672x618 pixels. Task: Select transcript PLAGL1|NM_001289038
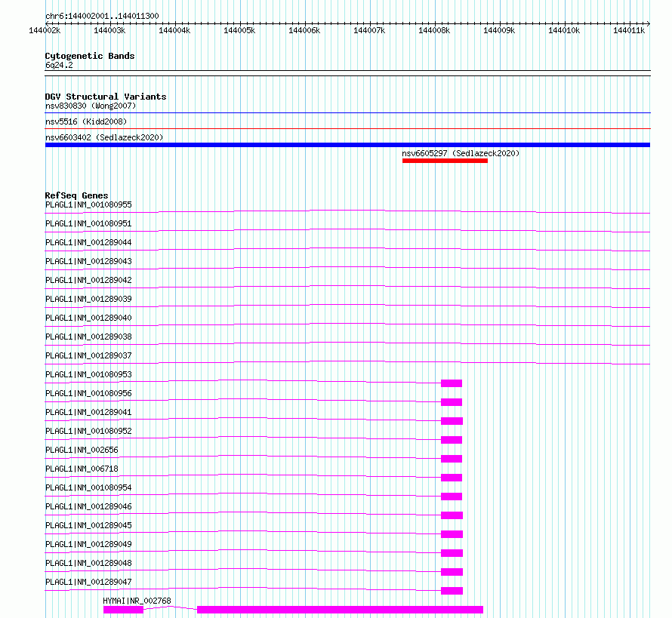click(88, 337)
